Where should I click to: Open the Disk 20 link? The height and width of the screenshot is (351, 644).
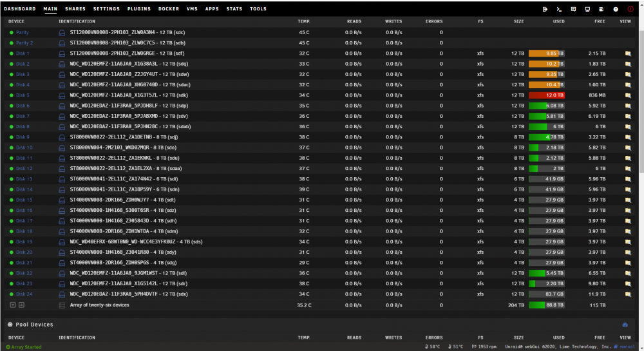(x=24, y=252)
